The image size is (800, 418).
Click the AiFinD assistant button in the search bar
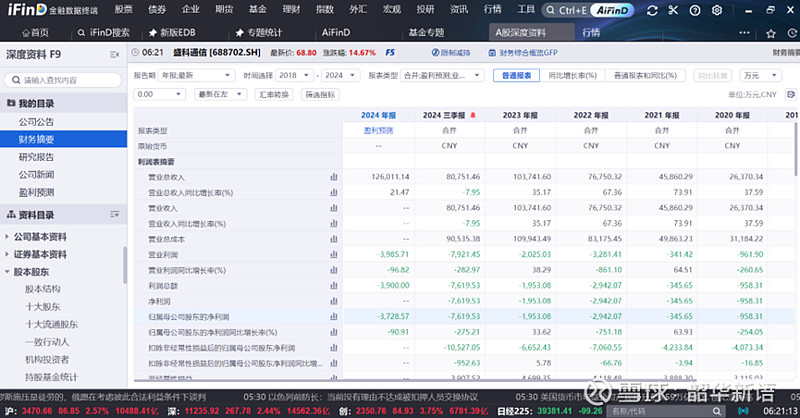[x=612, y=10]
